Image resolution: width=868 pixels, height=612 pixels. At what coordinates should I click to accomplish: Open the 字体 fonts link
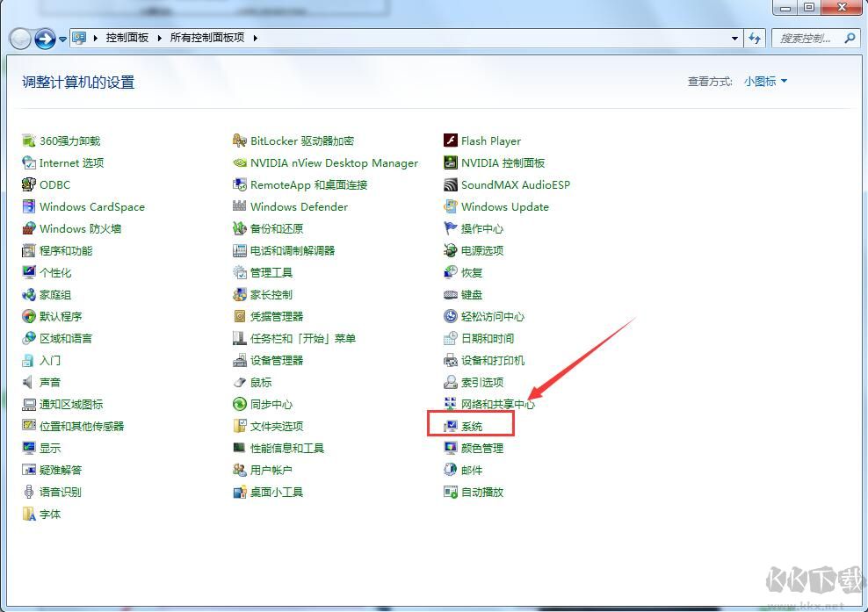[50, 514]
